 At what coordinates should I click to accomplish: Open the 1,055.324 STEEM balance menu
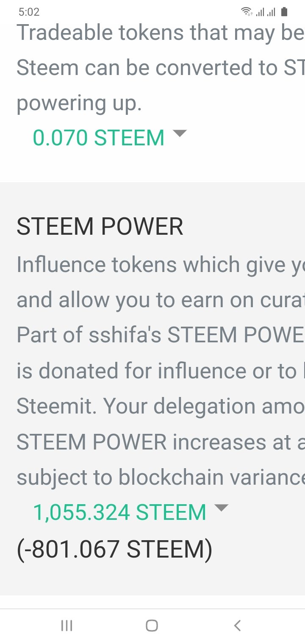coord(119,512)
